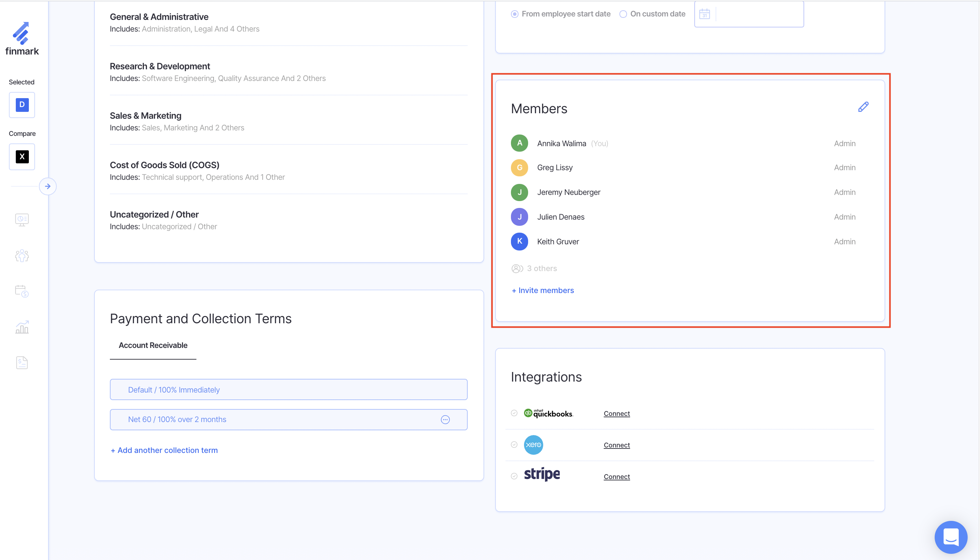Image resolution: width=980 pixels, height=560 pixels.
Task: Select the blue D scenario swatch
Action: click(22, 105)
